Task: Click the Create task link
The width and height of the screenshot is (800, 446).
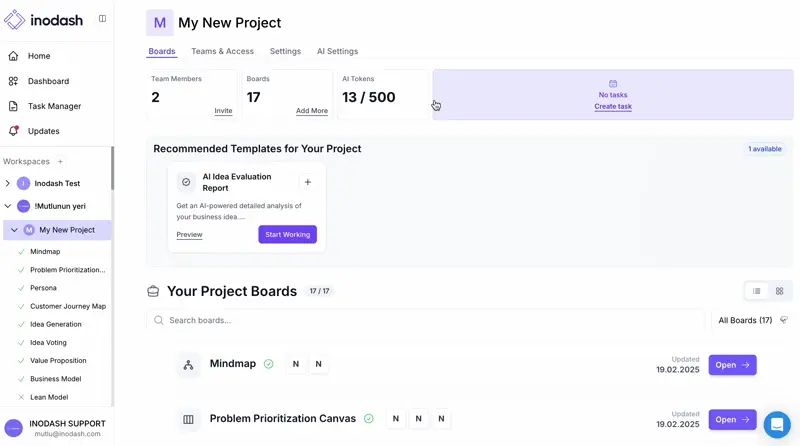Action: (x=613, y=106)
